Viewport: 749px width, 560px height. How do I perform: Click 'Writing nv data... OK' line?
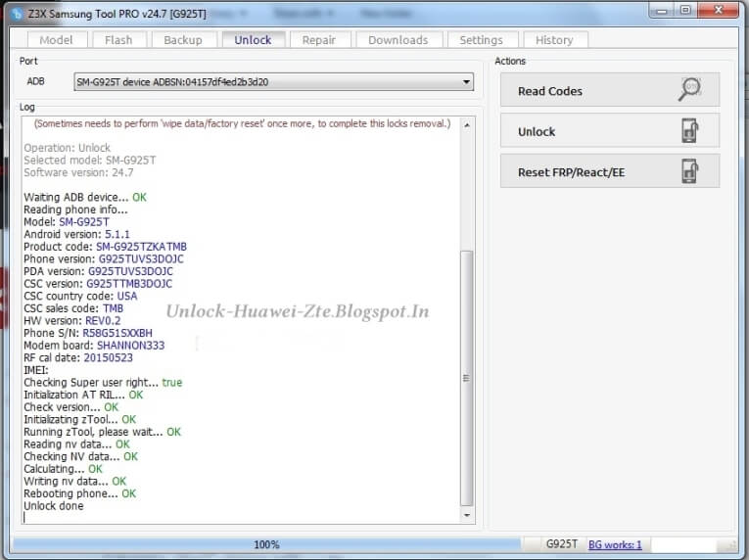point(75,481)
